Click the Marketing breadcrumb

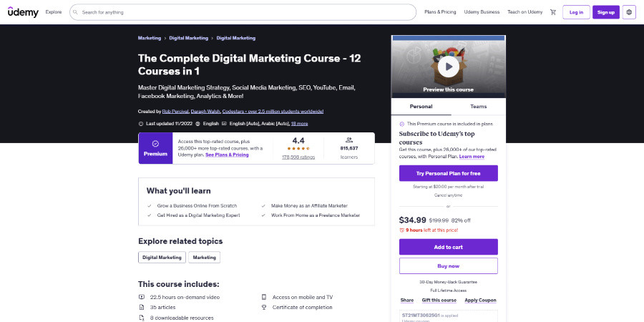[150, 38]
